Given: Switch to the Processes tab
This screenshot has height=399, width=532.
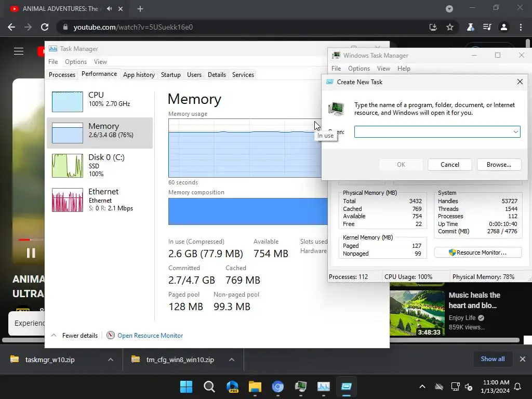Looking at the screenshot, I should (x=62, y=75).
